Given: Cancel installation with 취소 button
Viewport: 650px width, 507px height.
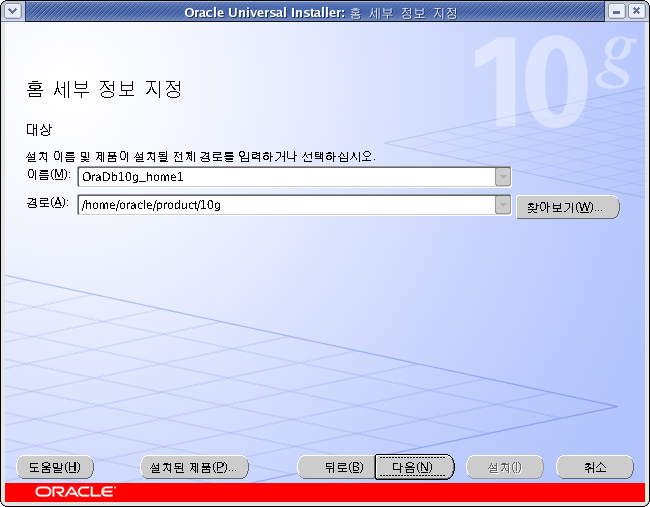Looking at the screenshot, I should click(594, 467).
